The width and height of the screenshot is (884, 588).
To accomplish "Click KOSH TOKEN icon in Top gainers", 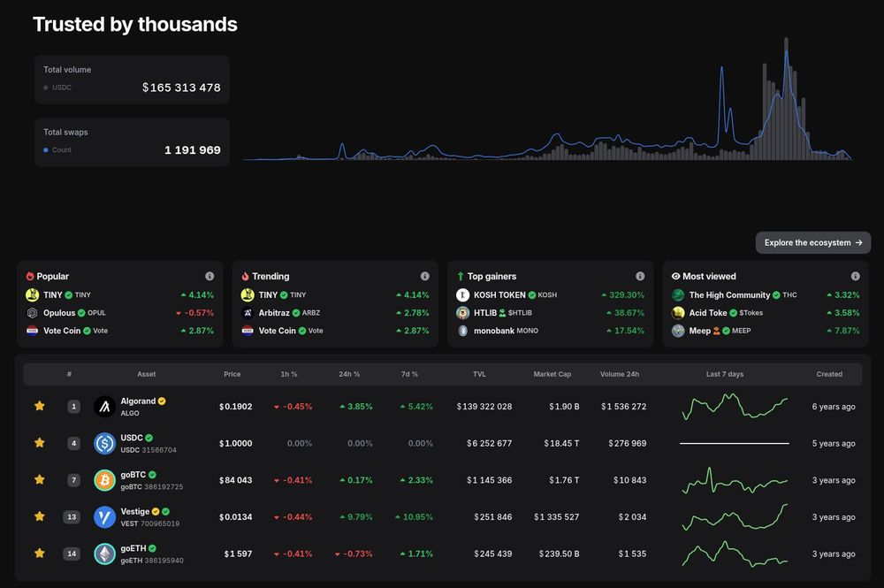I will pos(463,294).
